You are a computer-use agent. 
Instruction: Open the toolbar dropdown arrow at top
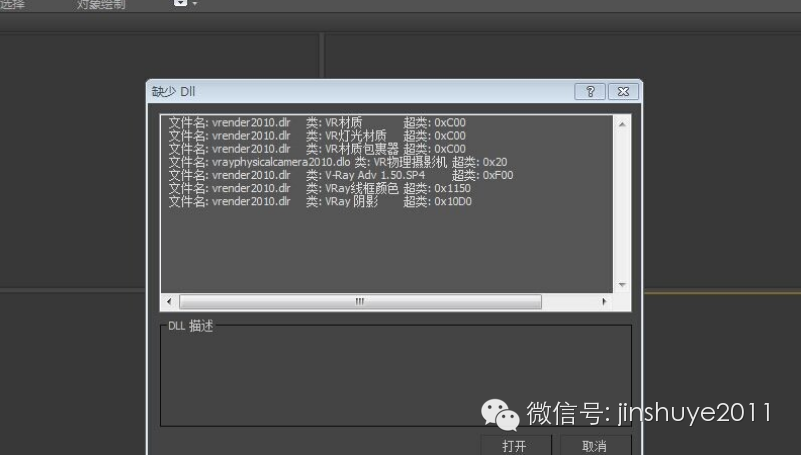195,4
